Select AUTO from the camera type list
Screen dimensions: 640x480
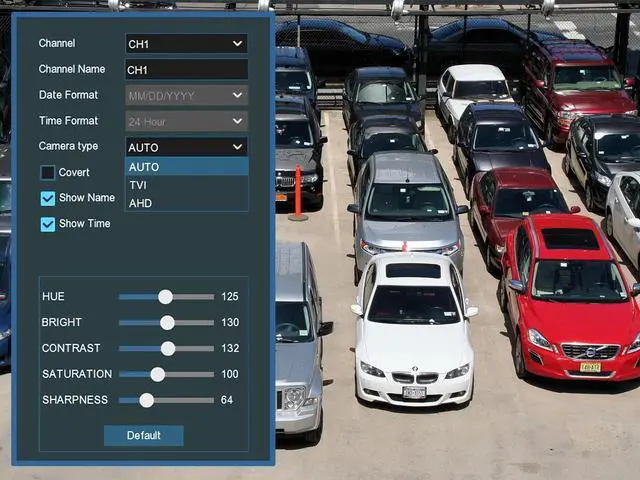[x=186, y=167]
